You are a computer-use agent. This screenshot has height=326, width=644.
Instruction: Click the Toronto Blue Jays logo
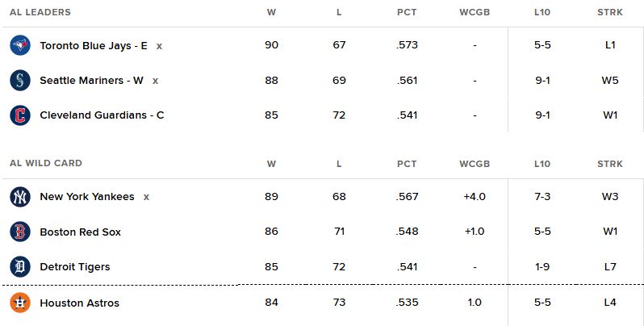[x=20, y=45]
